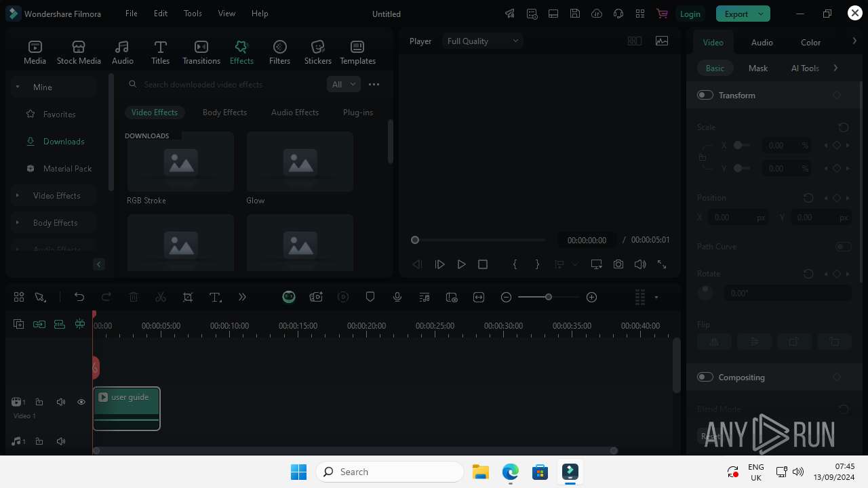Open the Stickers tab
The image size is (868, 488).
coord(317,53)
